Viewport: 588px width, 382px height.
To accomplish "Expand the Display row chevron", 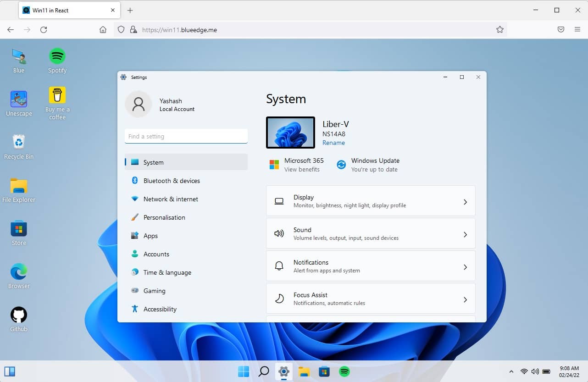I will [465, 202].
